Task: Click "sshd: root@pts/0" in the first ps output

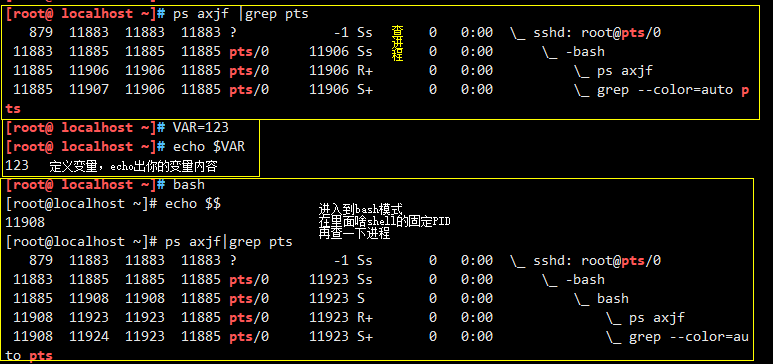Action: [597, 33]
